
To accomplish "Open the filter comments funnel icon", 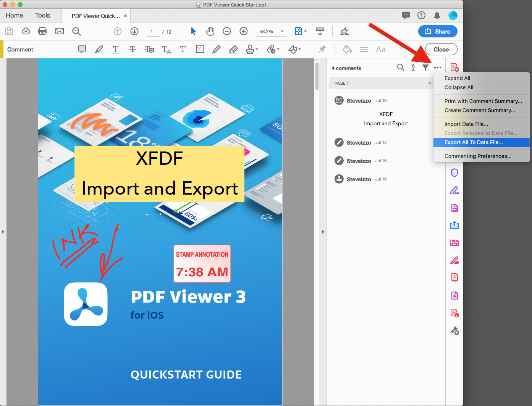I will tap(425, 68).
